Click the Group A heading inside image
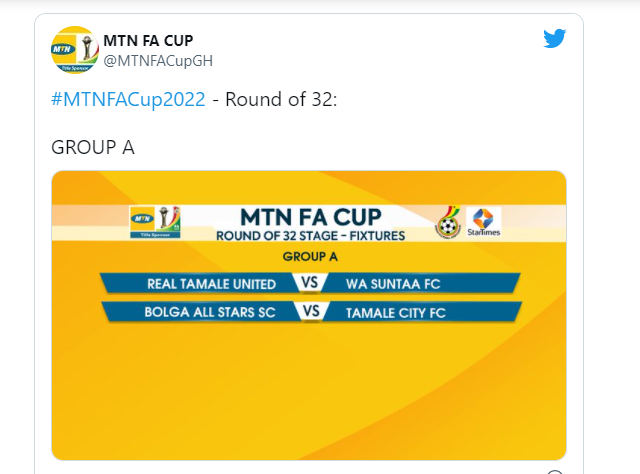This screenshot has height=474, width=640. 310,256
